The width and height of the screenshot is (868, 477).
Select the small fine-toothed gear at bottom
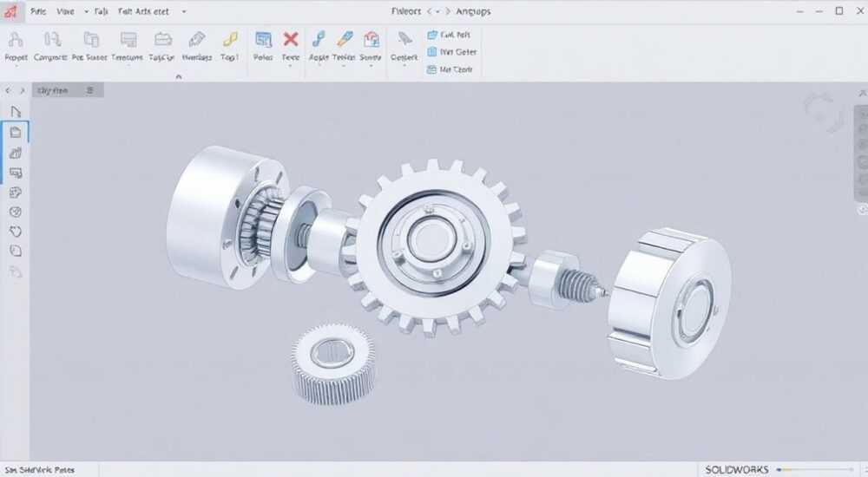(332, 364)
